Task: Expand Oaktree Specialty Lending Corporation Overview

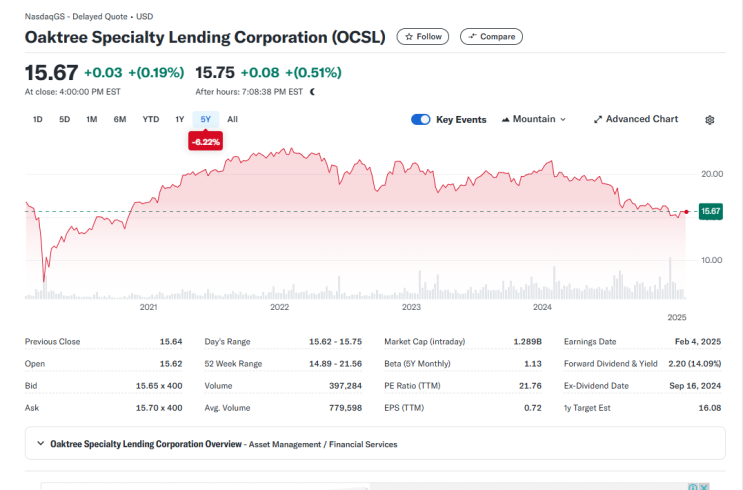Action: (40, 444)
